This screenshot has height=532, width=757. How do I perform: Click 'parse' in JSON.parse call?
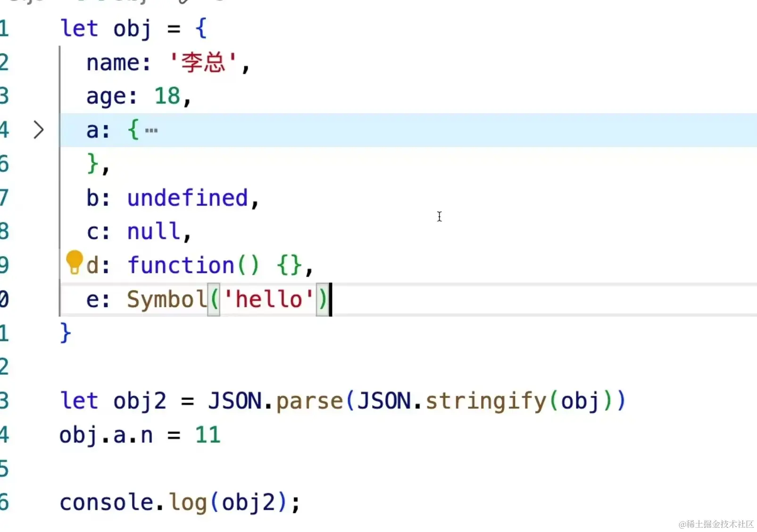point(310,401)
